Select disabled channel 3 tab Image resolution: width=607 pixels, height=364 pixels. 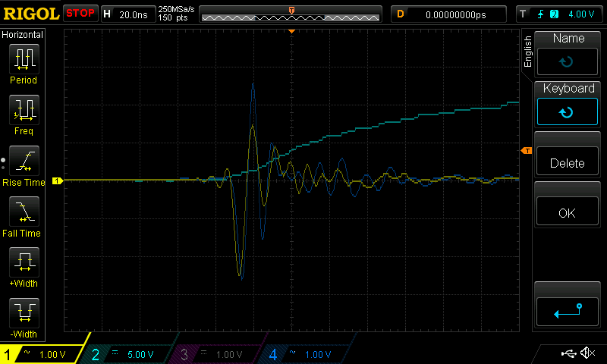(x=217, y=354)
